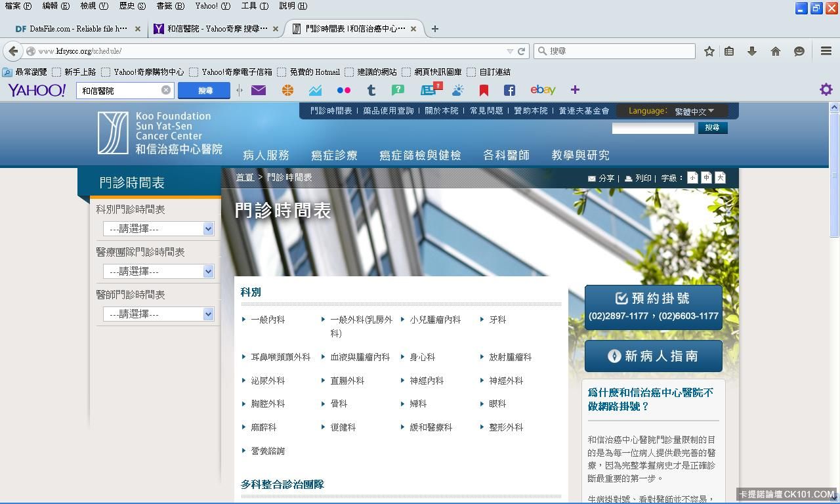Open the 歷史 (S) menu

pyautogui.click(x=132, y=6)
